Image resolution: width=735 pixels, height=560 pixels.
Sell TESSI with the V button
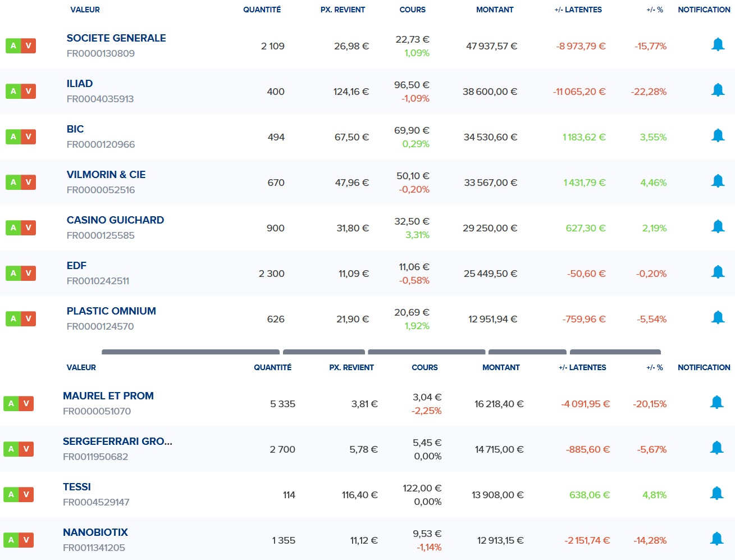tap(26, 495)
